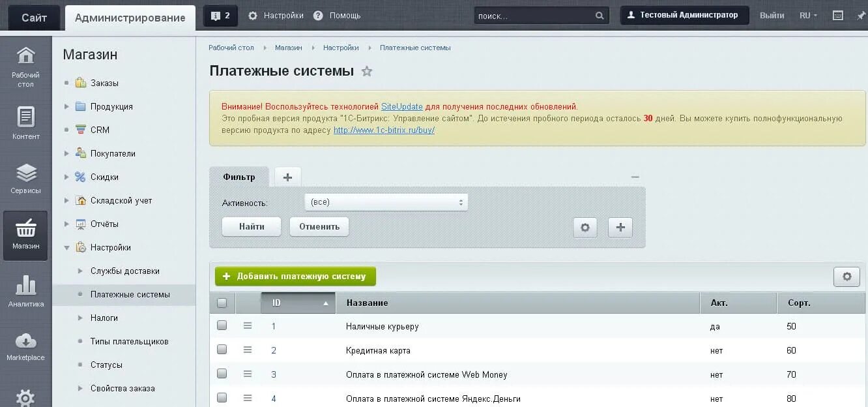Click the CRM funnel icon

click(81, 130)
